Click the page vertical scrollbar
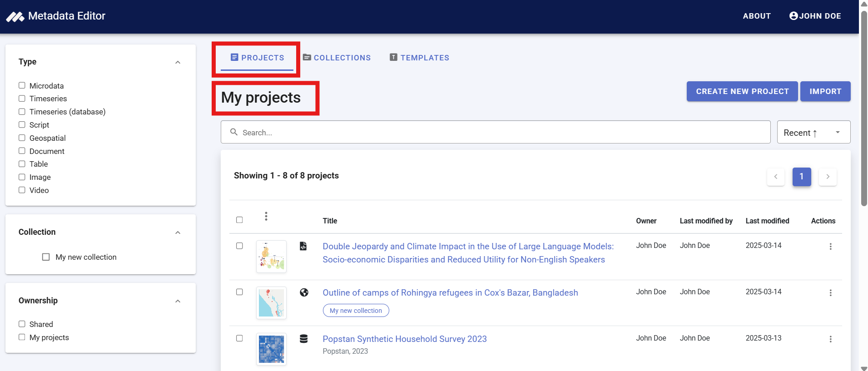The width and height of the screenshot is (868, 371). [863, 109]
